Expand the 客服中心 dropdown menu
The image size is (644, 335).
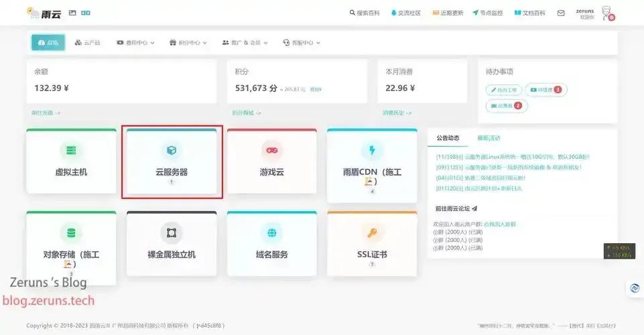[302, 43]
